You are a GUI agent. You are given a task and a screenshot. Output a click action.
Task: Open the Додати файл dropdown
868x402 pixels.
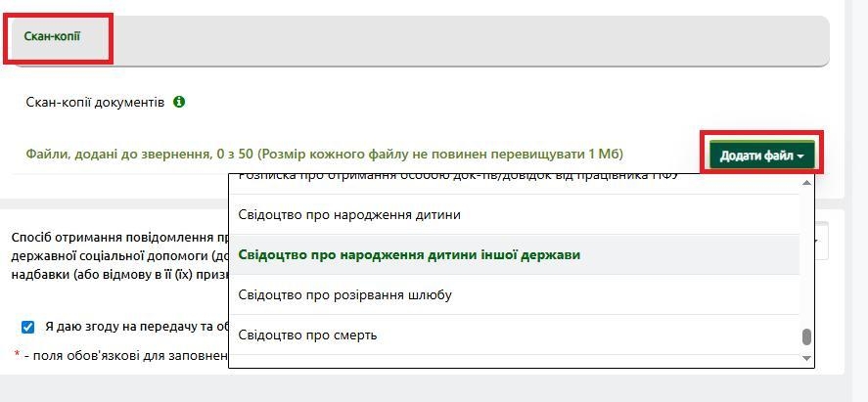click(762, 155)
